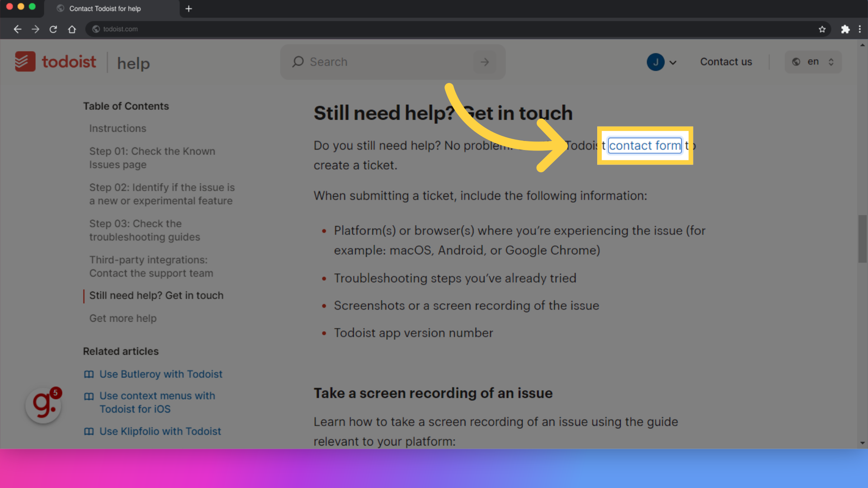Go to Third-party integrations section

pos(151,266)
